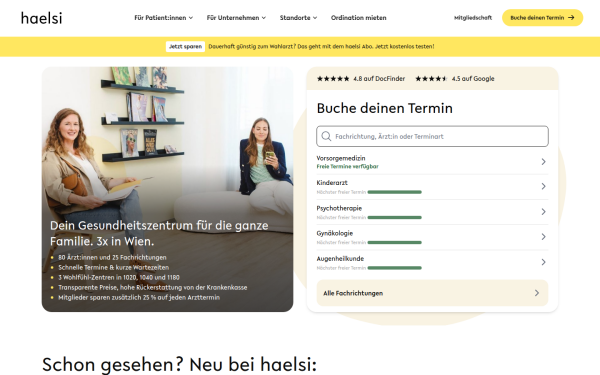Screen dimensions: 600x375
Task: Click the yellow Buche deinen Termin button
Action: pos(542,18)
